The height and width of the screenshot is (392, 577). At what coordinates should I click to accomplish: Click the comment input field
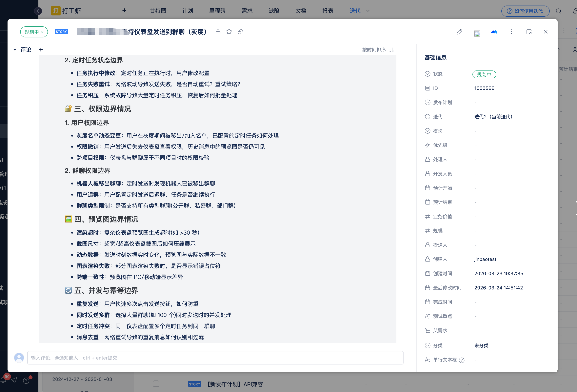(215, 358)
